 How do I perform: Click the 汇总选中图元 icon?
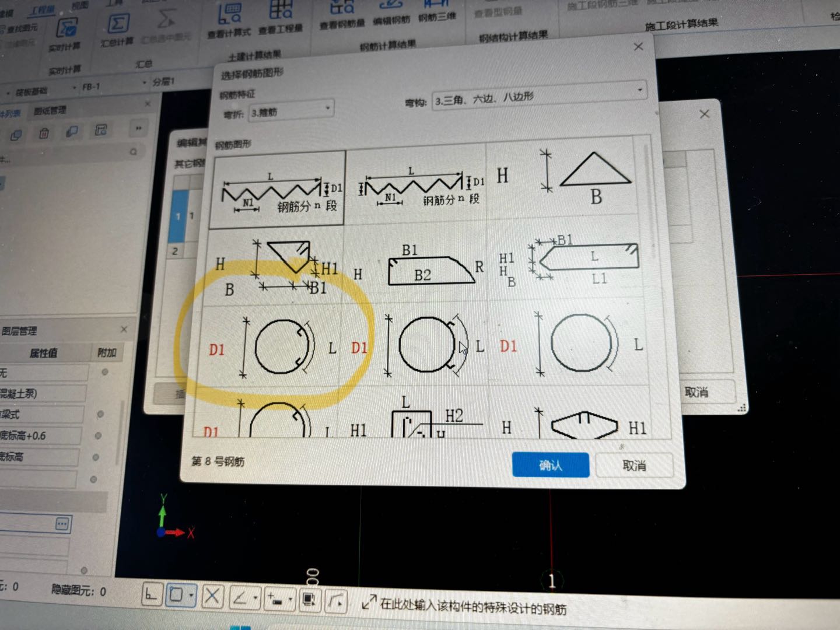point(166,20)
